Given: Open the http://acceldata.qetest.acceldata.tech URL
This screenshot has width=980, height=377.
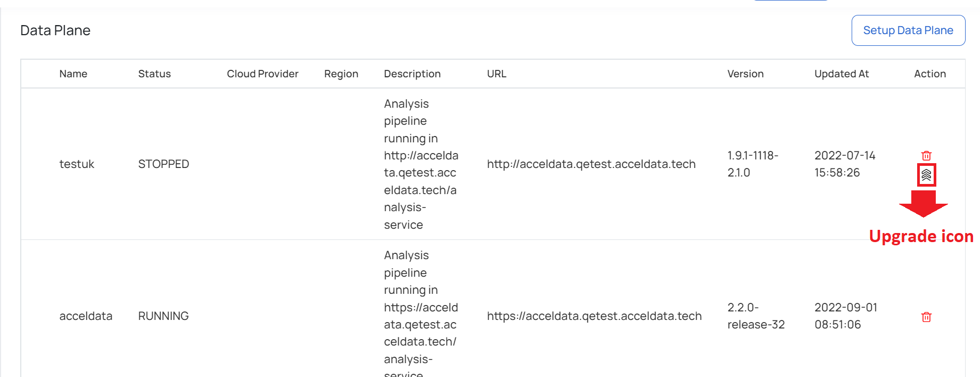Looking at the screenshot, I should pyautogui.click(x=591, y=164).
